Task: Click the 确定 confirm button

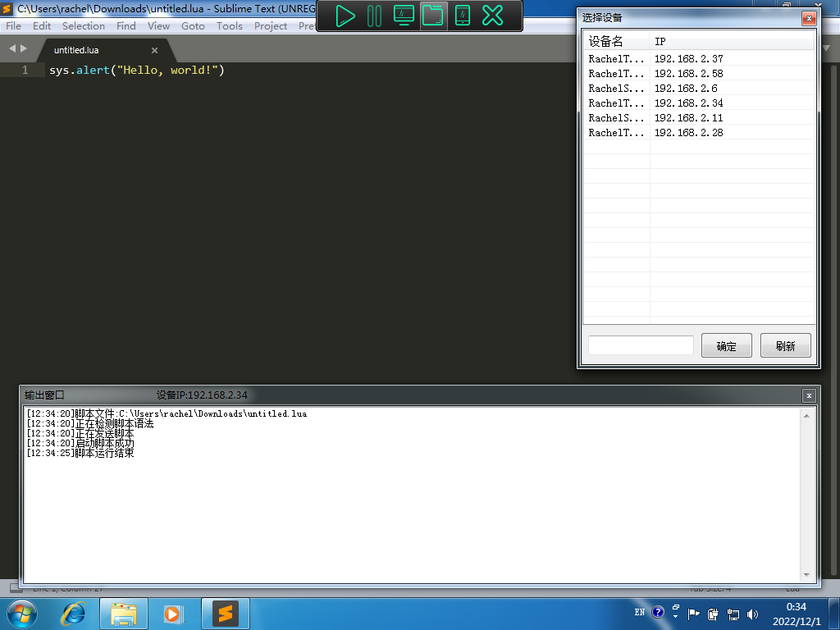Action: point(726,345)
